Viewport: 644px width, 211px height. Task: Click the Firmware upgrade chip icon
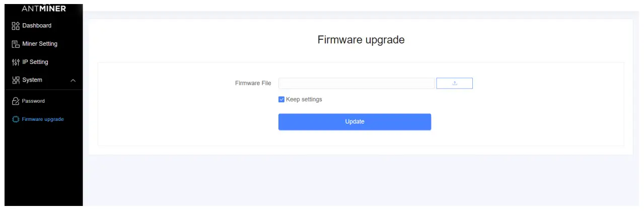click(16, 119)
